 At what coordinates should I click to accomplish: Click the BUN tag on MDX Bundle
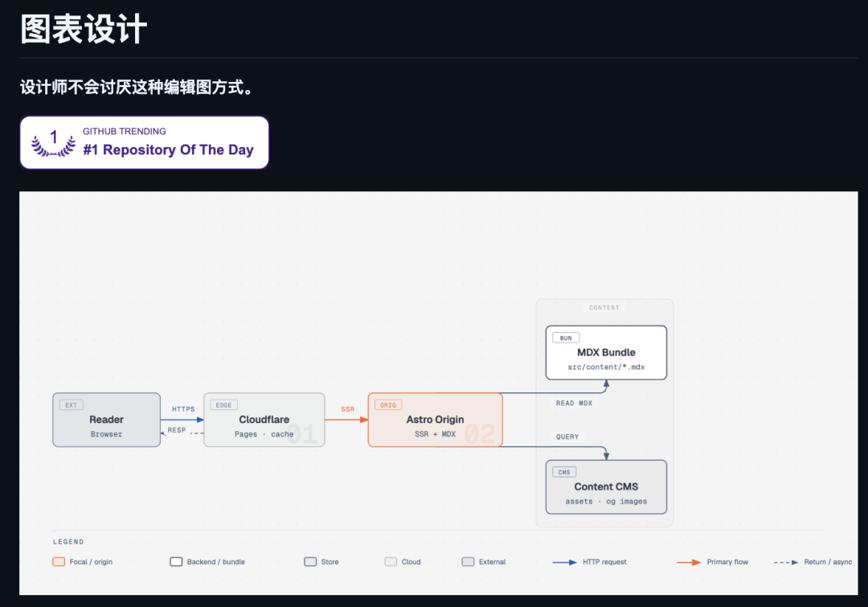(566, 338)
